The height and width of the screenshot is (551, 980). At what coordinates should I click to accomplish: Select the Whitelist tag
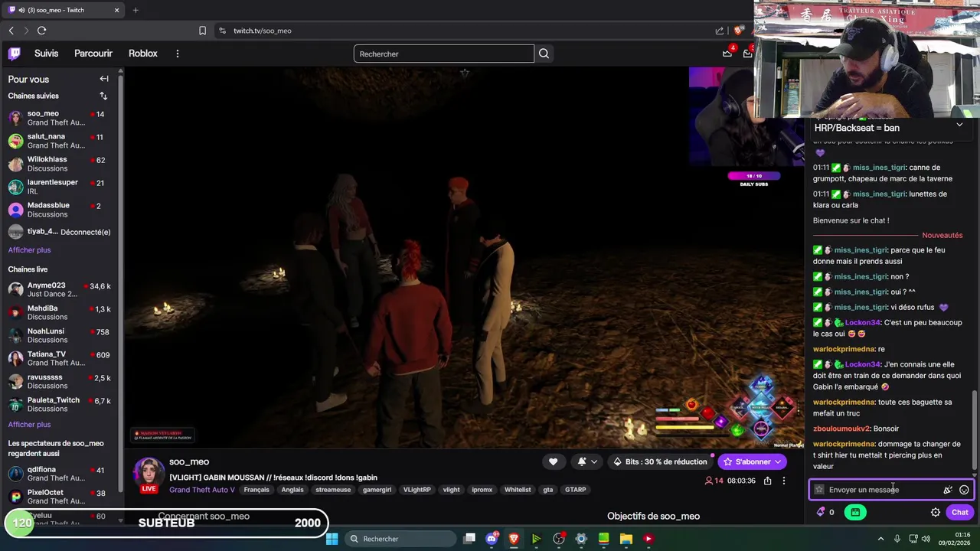click(x=518, y=490)
